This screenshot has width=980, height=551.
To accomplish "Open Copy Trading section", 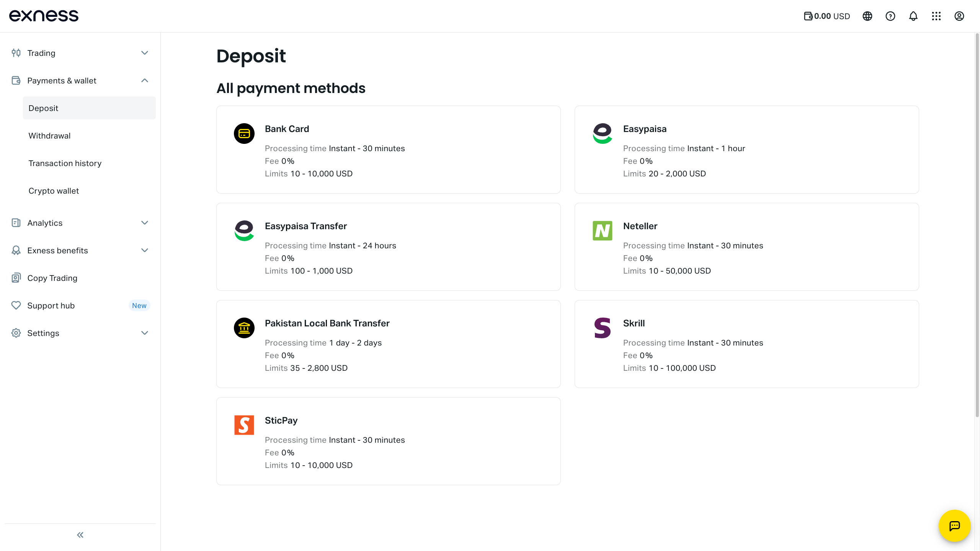I will pos(80,278).
